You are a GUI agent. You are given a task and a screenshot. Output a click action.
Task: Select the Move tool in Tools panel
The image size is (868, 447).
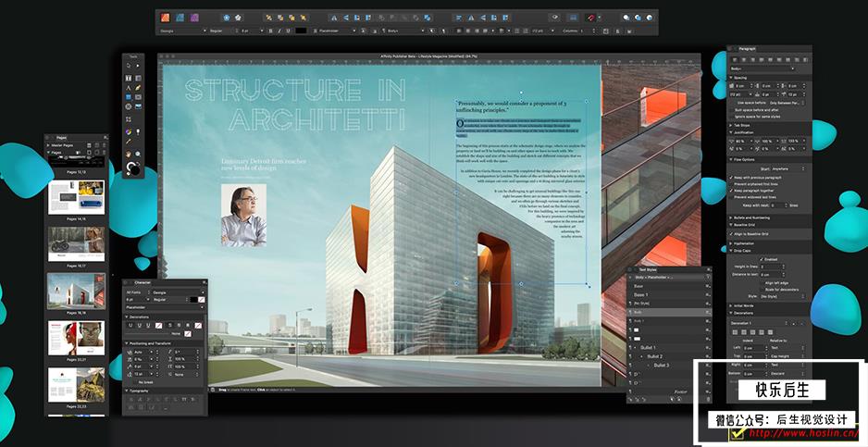[128, 66]
